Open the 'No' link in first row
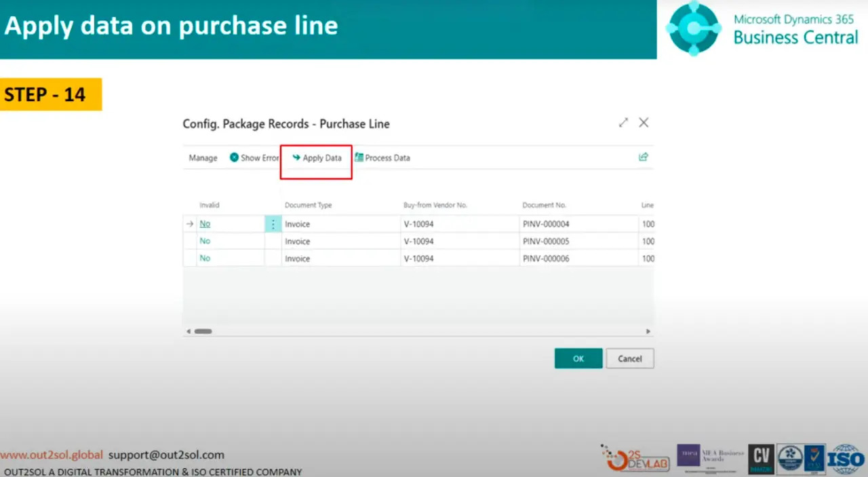Image resolution: width=868 pixels, height=477 pixels. point(205,224)
